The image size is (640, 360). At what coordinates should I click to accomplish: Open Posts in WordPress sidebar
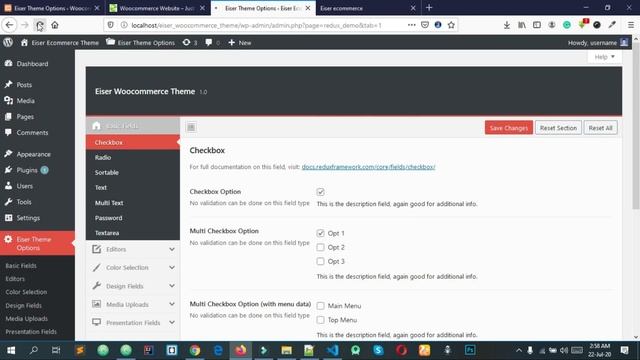pos(19,84)
